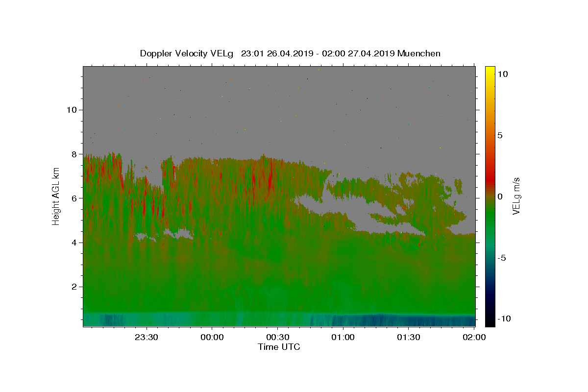This screenshot has height=392, width=588.
Task: Click the 00:00 time tick label
Action: tap(212, 337)
